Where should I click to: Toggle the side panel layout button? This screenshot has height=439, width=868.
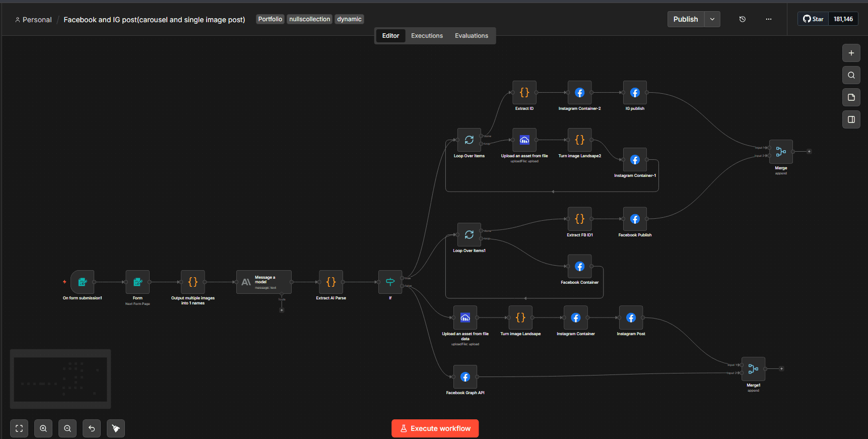pos(851,119)
